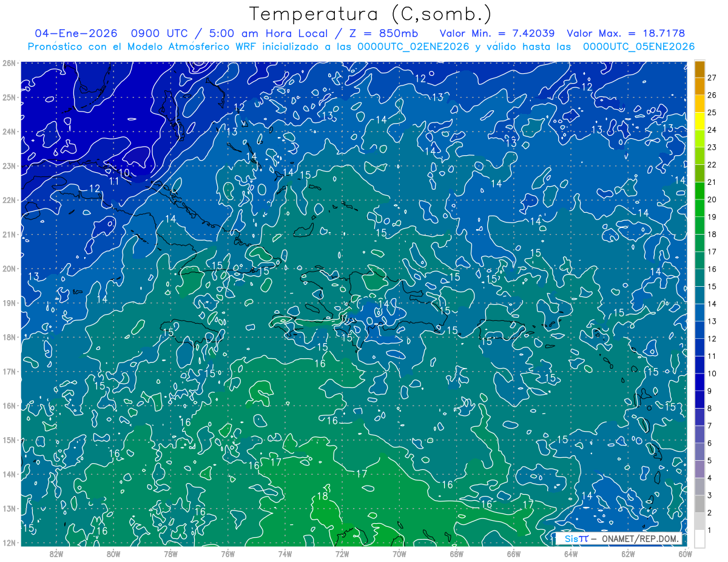The width and height of the screenshot is (728, 562).
Task: Click the valid-until stamp "0000UTC_05ENE2026"
Action: [x=639, y=47]
